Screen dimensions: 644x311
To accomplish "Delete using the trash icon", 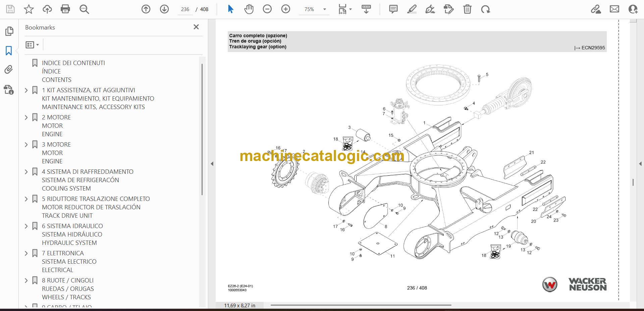I will pyautogui.click(x=467, y=9).
